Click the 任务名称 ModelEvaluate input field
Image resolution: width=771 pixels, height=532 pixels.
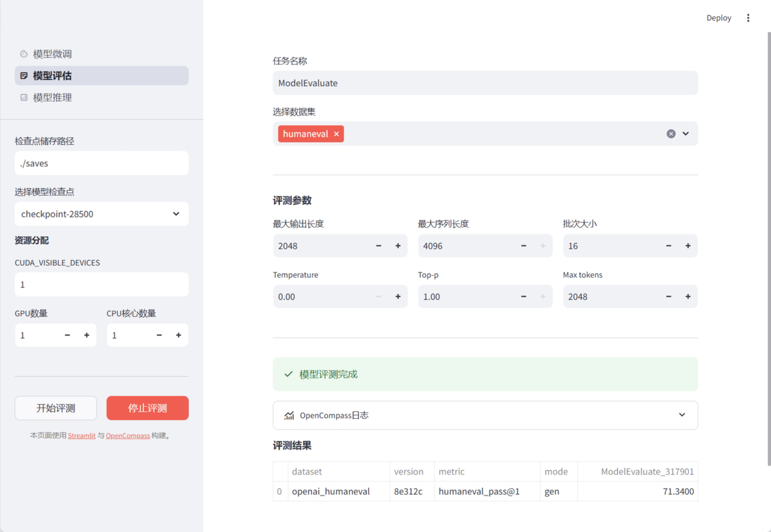(x=485, y=83)
